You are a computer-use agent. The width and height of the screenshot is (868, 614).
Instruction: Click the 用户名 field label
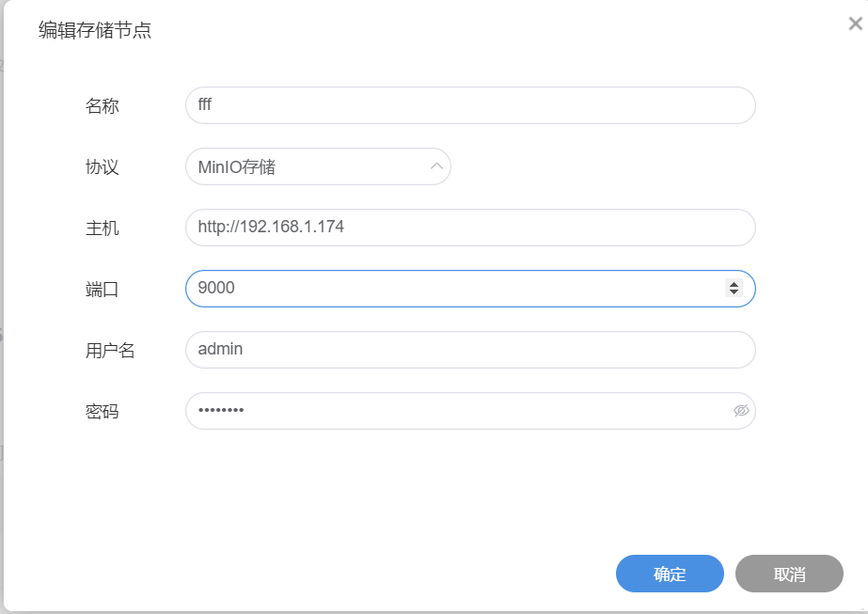pyautogui.click(x=110, y=351)
